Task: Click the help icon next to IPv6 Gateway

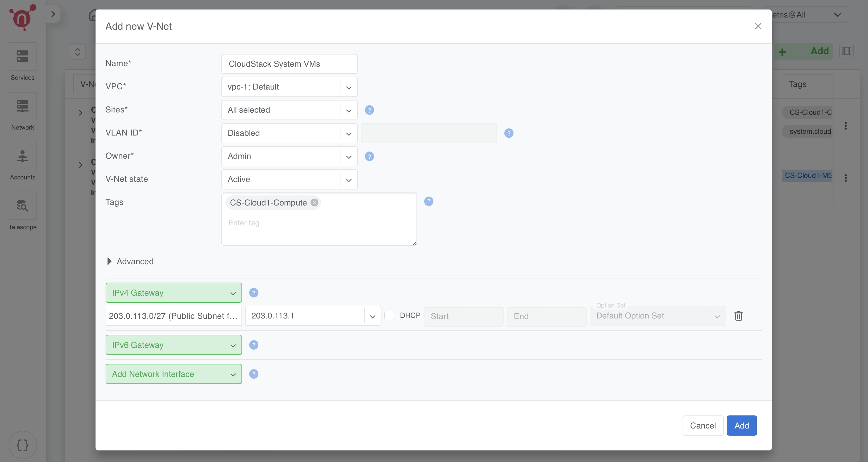Action: point(253,345)
